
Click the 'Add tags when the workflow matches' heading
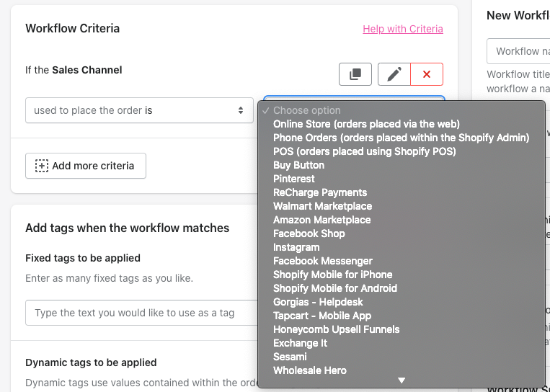pyautogui.click(x=127, y=228)
